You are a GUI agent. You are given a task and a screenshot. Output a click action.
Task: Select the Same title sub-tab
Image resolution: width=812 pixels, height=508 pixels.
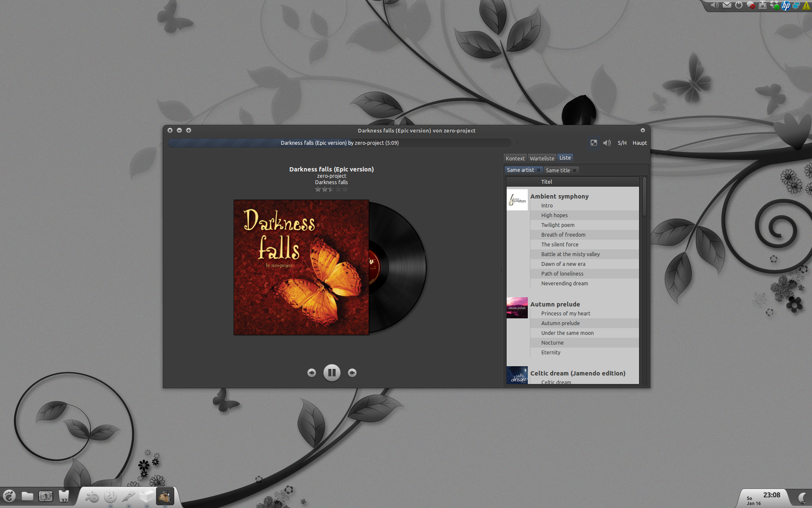[x=558, y=170]
